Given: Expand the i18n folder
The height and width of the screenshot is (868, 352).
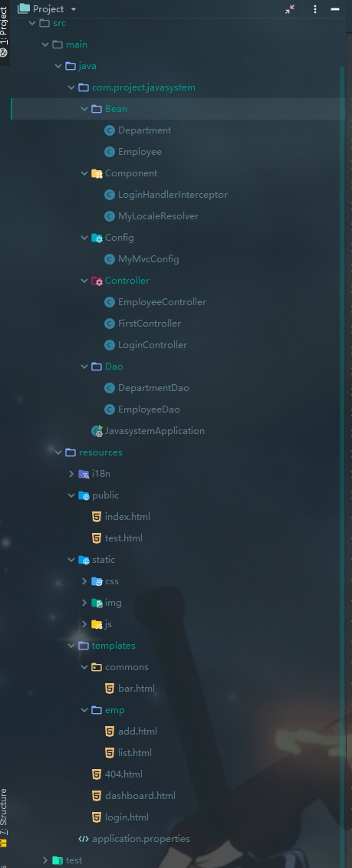Looking at the screenshot, I should click(71, 474).
